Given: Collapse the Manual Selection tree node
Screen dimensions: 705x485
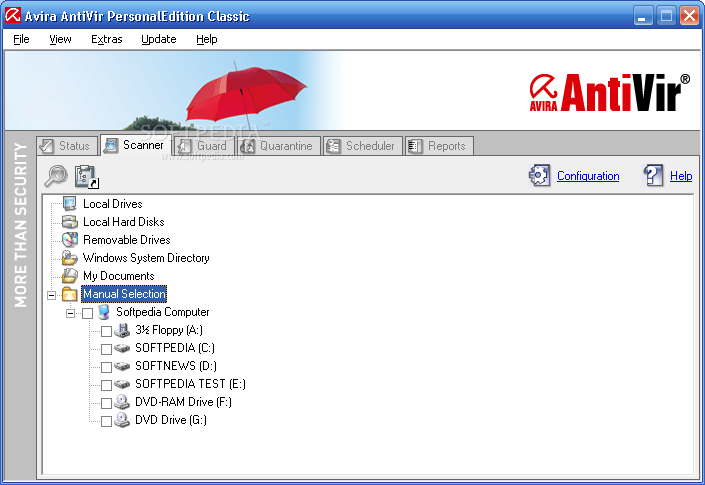Looking at the screenshot, I should (x=51, y=294).
